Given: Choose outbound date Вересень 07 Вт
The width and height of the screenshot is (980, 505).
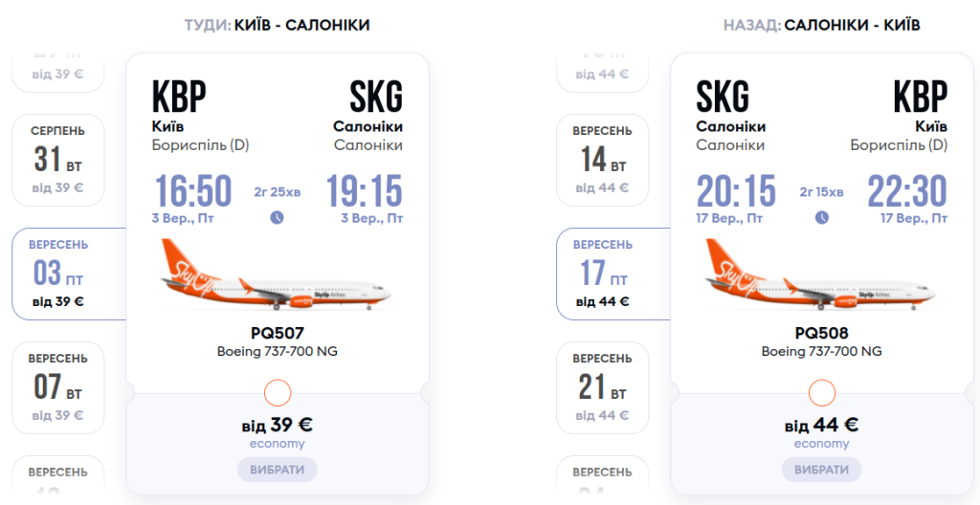Looking at the screenshot, I should [x=57, y=387].
